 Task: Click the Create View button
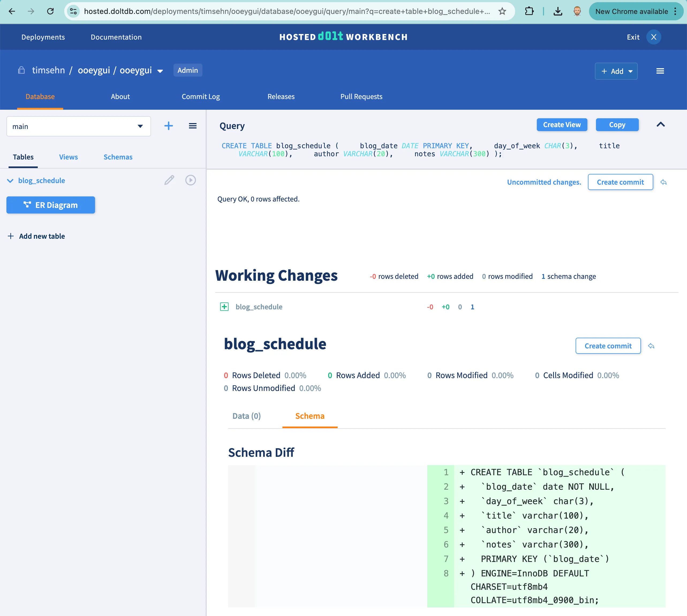pyautogui.click(x=562, y=124)
